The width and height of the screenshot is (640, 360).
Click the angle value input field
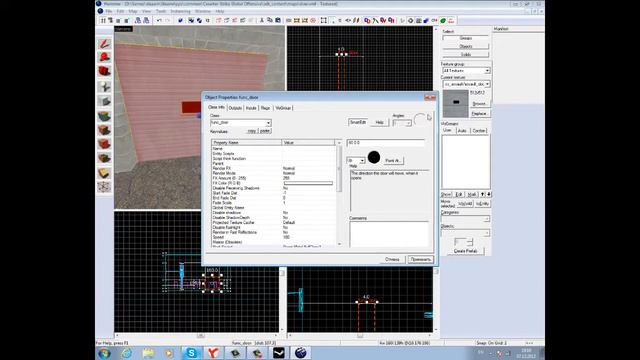click(x=386, y=143)
